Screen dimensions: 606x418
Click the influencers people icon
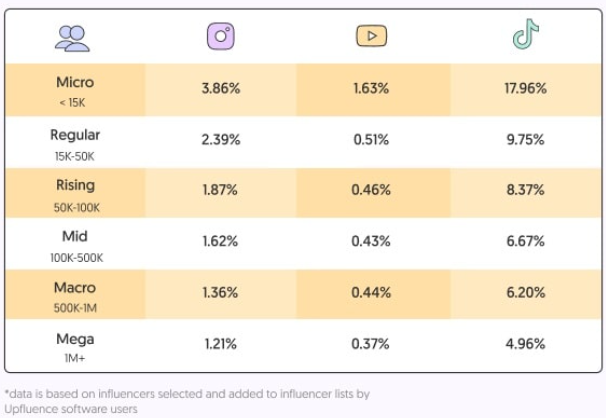73,38
